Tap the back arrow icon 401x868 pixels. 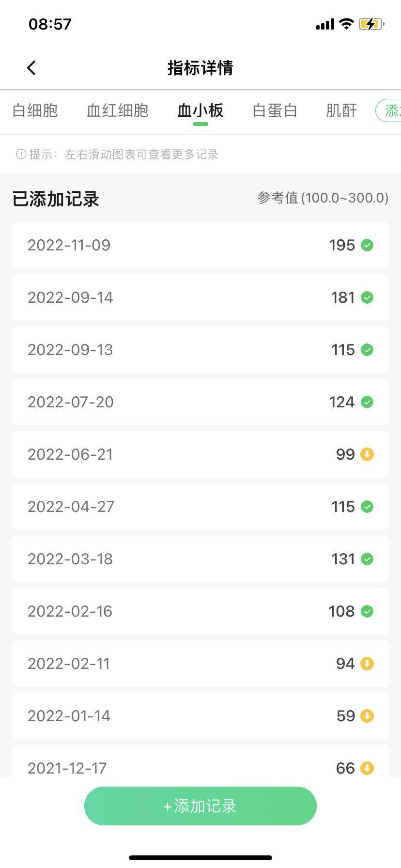(31, 68)
